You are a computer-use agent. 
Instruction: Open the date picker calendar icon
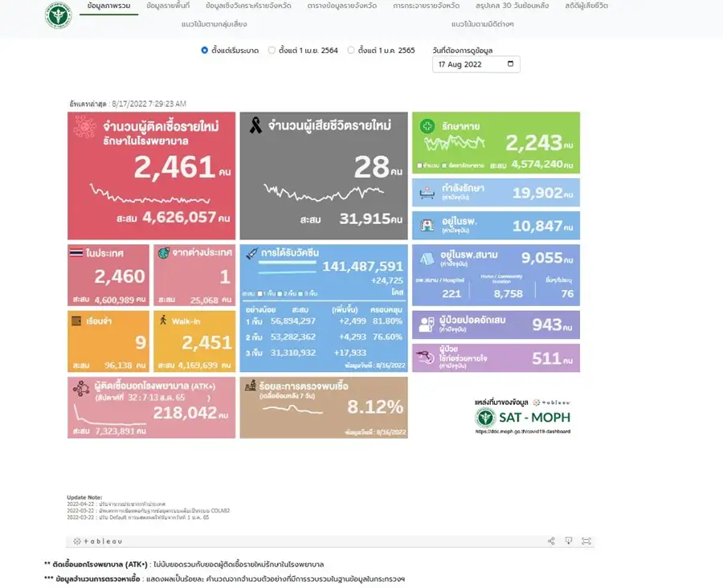pyautogui.click(x=511, y=64)
